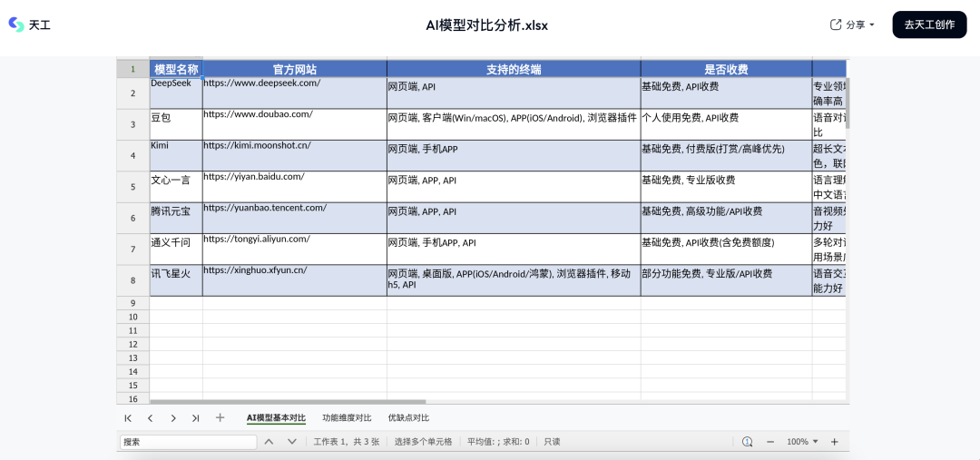Select the DeepSeek cell

(176, 93)
